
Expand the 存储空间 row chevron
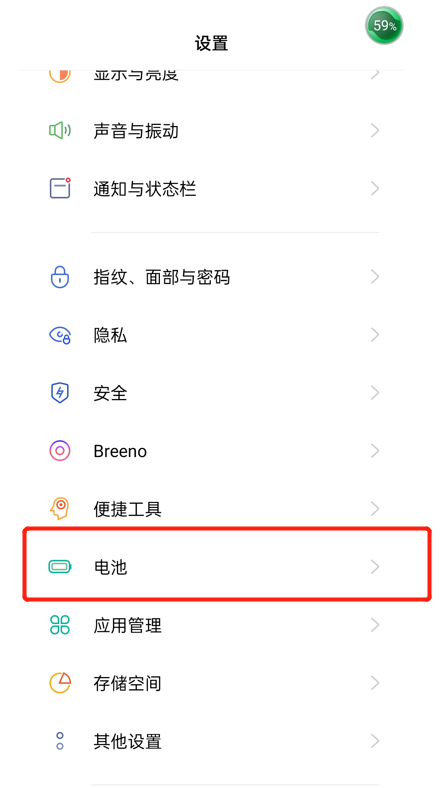click(x=375, y=683)
